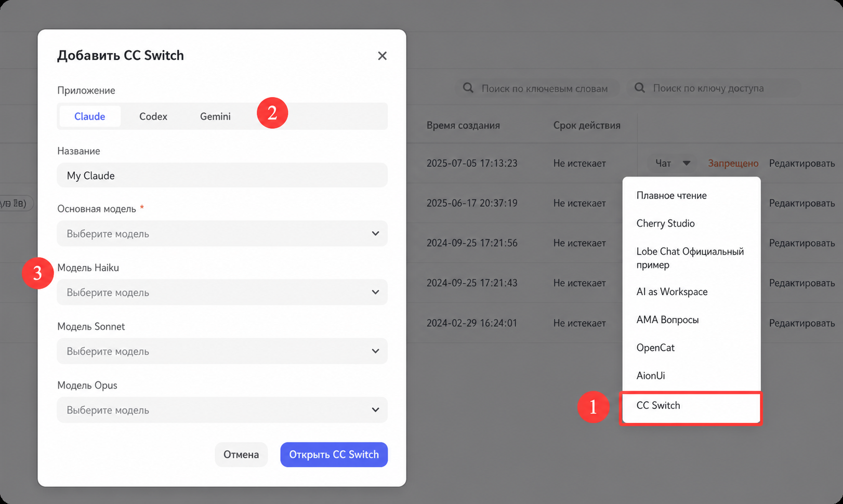Click Редактировать in the 2025-07-05 row
Viewport: 843px width, 504px height.
click(x=802, y=163)
